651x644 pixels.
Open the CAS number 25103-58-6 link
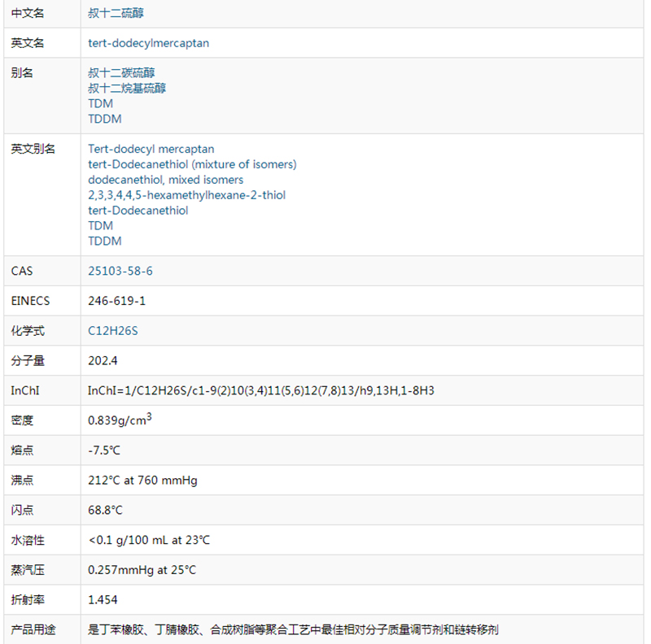(120, 271)
